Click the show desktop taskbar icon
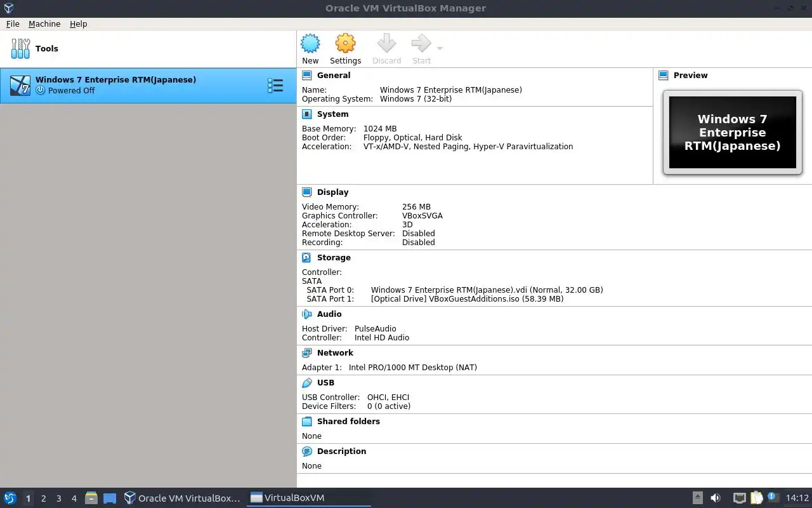This screenshot has height=508, width=812. tap(110, 498)
